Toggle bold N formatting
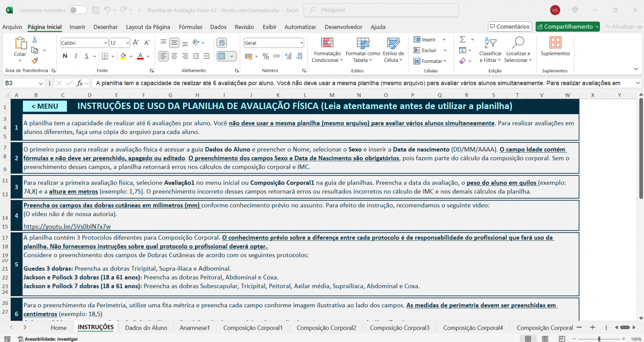This screenshot has height=342, width=644. point(65,56)
